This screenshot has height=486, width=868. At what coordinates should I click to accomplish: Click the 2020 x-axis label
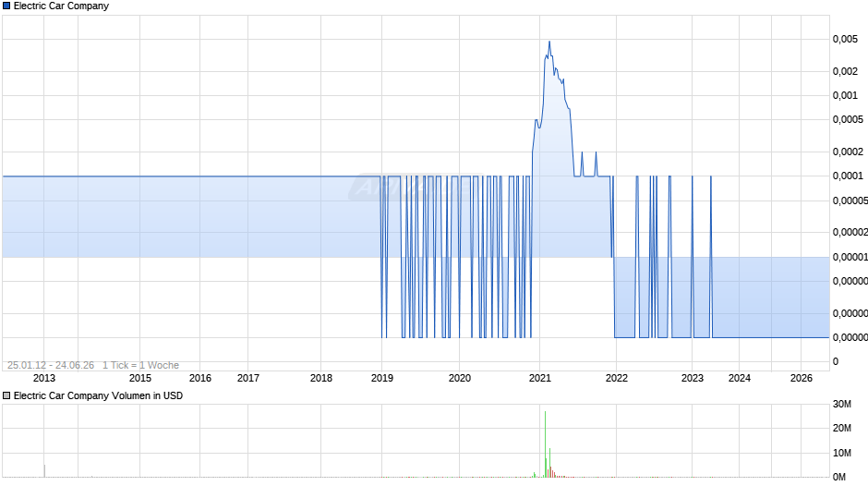click(460, 378)
